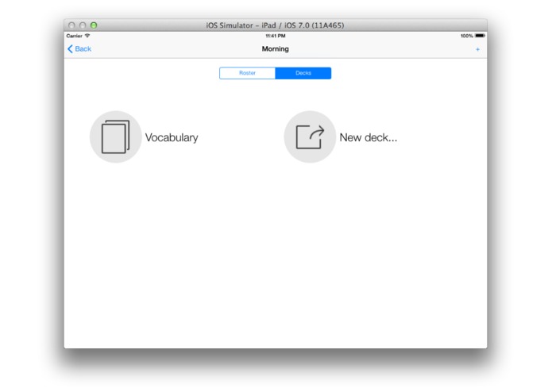This screenshot has height=392, width=552.
Task: Choose the New deck... label
Action: click(x=369, y=137)
